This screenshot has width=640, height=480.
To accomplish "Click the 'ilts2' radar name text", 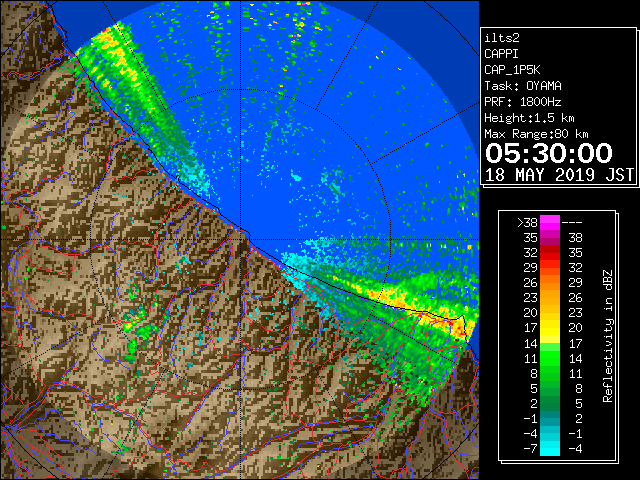I will point(502,38).
